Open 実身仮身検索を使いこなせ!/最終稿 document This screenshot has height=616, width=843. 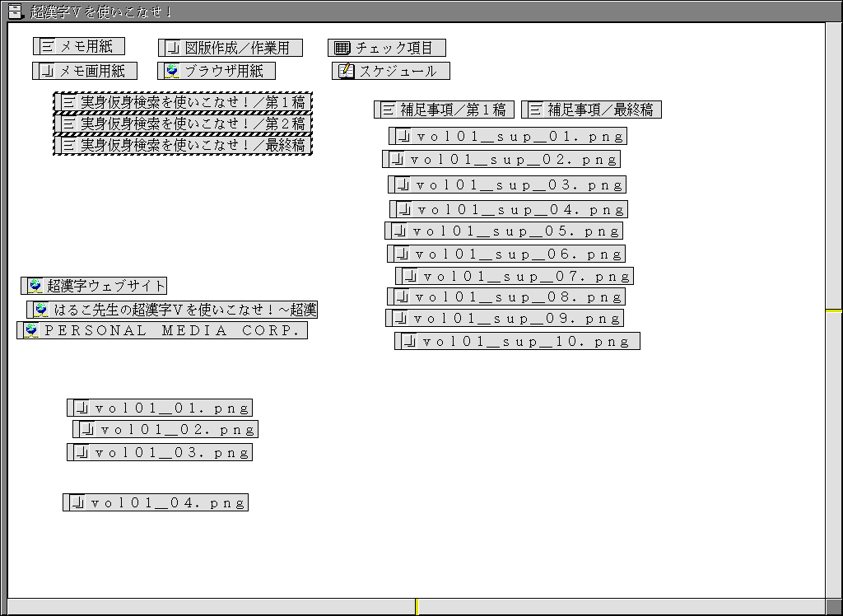[x=183, y=145]
